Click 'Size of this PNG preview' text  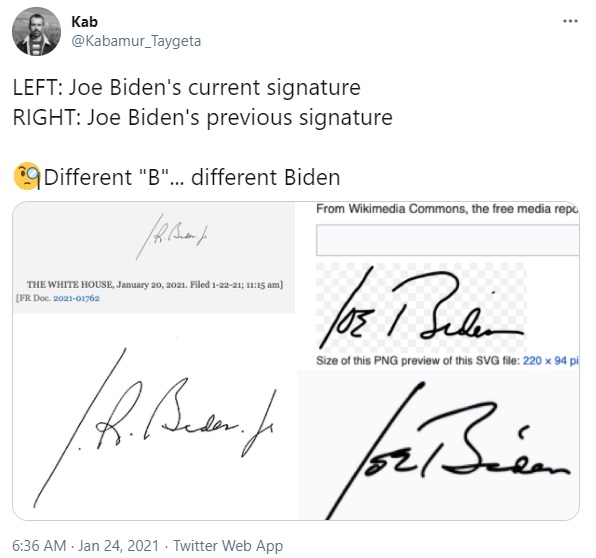417,360
